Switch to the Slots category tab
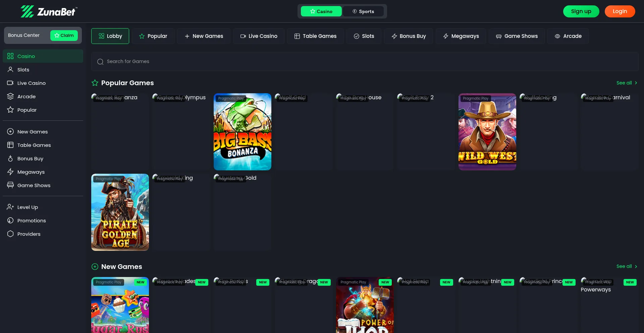 364,36
